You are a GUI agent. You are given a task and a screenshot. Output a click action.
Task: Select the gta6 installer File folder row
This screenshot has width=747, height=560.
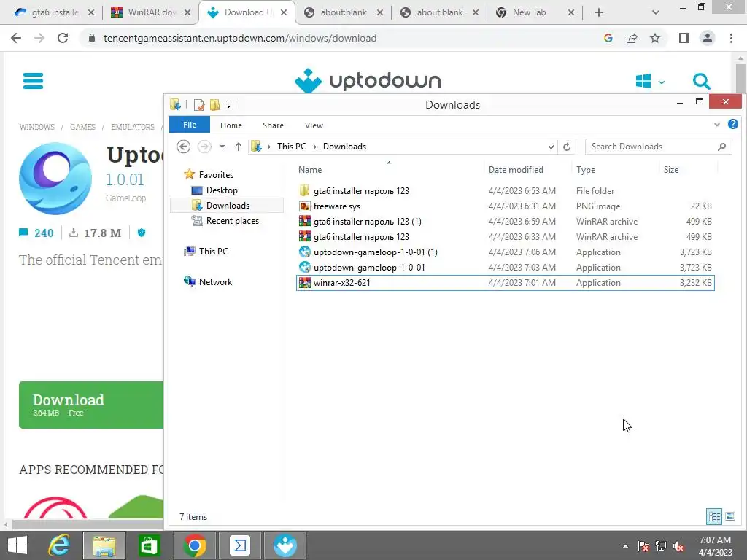505,191
